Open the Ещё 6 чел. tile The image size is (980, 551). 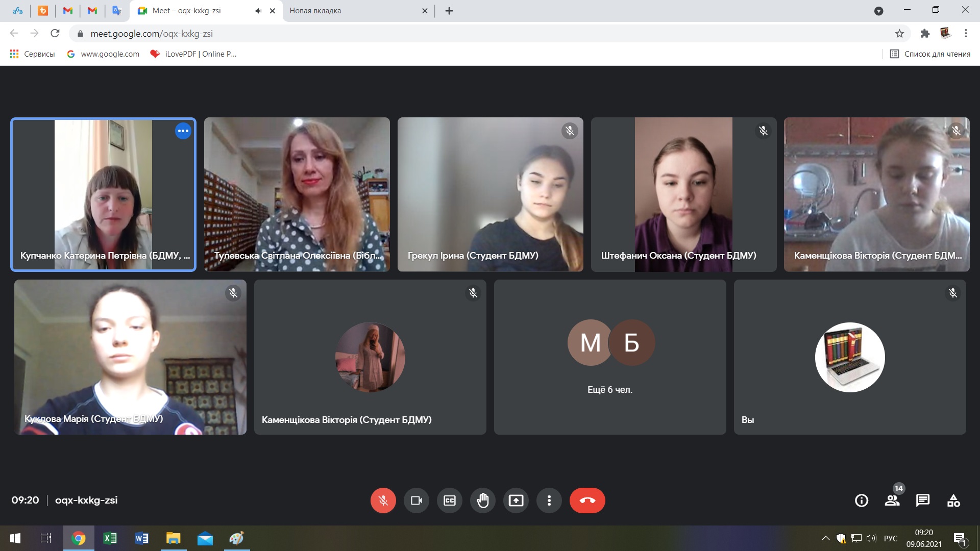[x=610, y=357]
